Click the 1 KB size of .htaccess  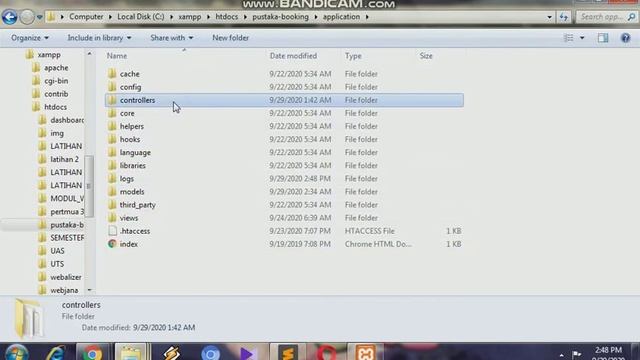[453, 231]
